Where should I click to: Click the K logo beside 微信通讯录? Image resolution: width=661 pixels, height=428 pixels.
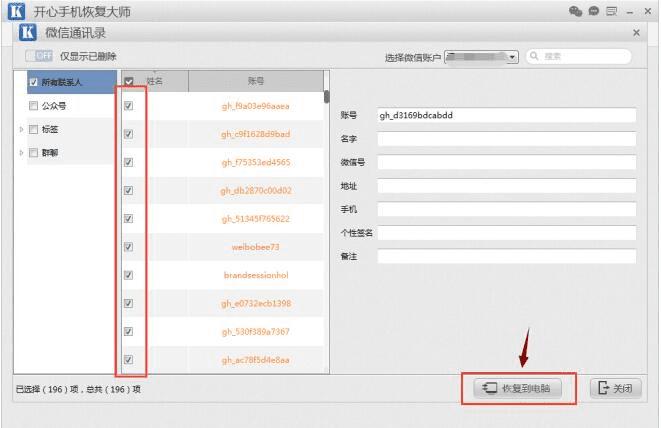click(28, 32)
